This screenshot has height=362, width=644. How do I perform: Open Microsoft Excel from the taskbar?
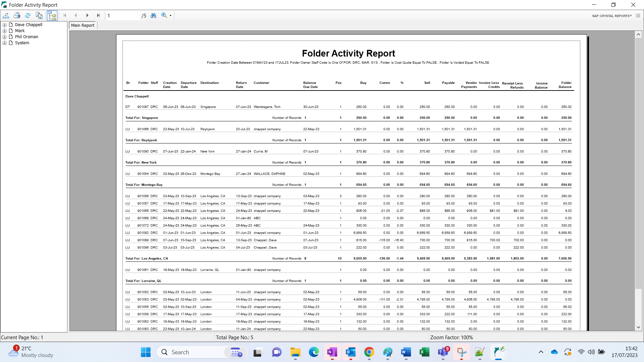click(424, 352)
